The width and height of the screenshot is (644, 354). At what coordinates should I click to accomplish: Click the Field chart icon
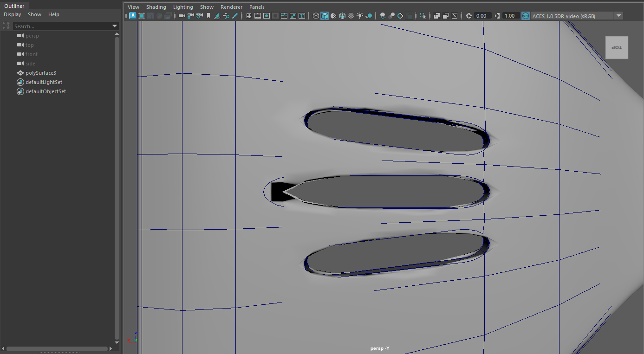[x=284, y=16]
